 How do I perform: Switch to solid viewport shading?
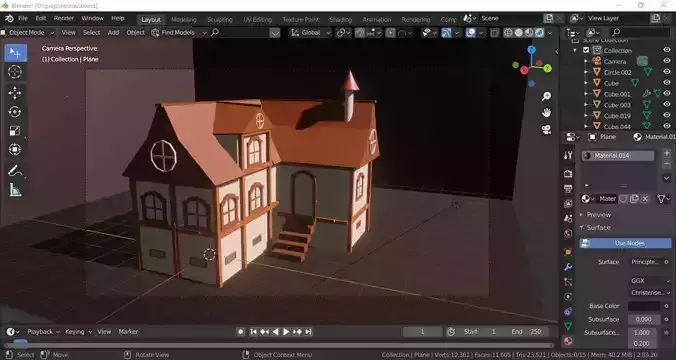tap(519, 33)
